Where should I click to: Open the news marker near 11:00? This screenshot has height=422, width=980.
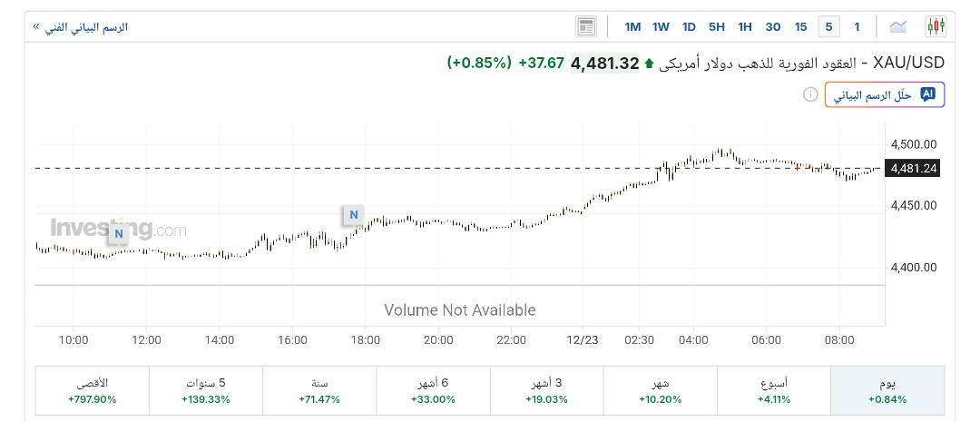point(118,233)
